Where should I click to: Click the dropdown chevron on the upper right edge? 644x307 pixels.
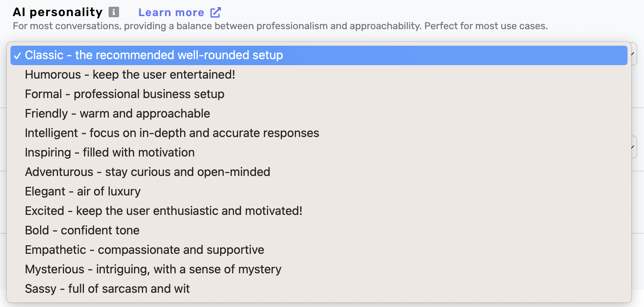(x=632, y=54)
